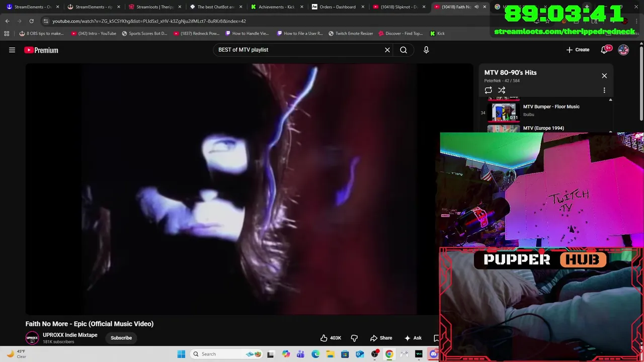Open weather widget showing 45°F Clear

click(x=16, y=354)
